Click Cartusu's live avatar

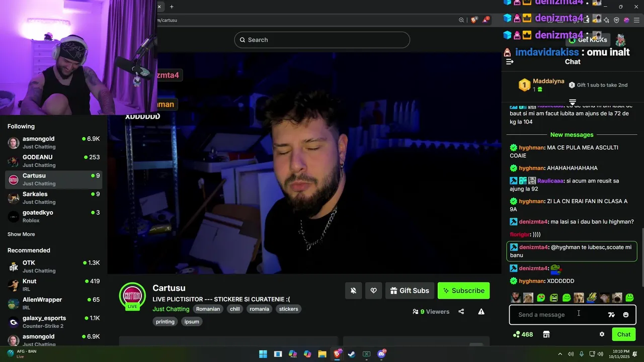point(132,295)
